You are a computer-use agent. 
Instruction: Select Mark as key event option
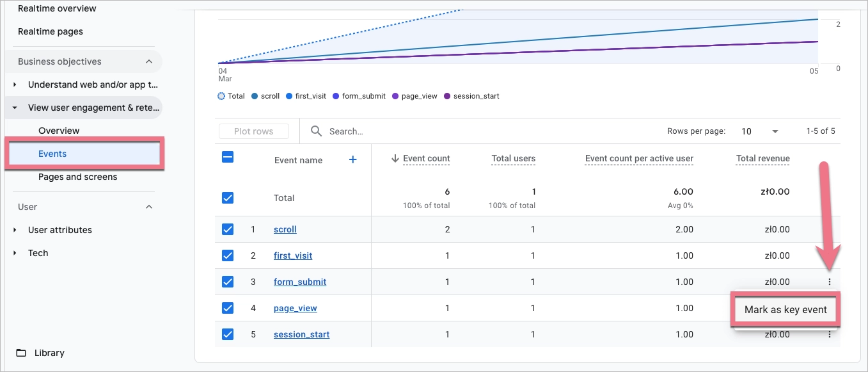(x=785, y=310)
